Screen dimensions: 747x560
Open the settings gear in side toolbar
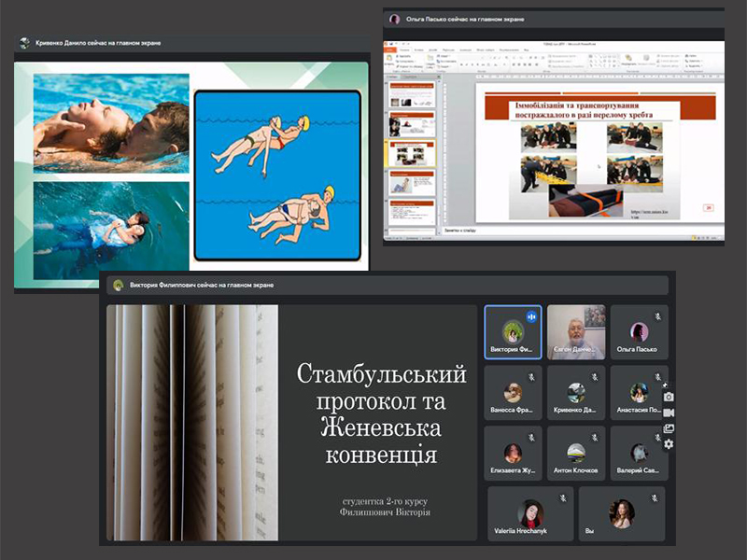pyautogui.click(x=669, y=444)
